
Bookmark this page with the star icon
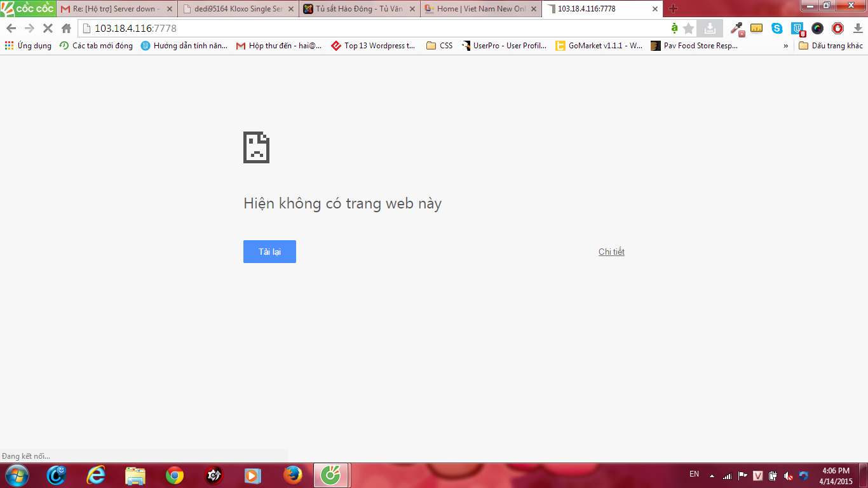(x=688, y=28)
